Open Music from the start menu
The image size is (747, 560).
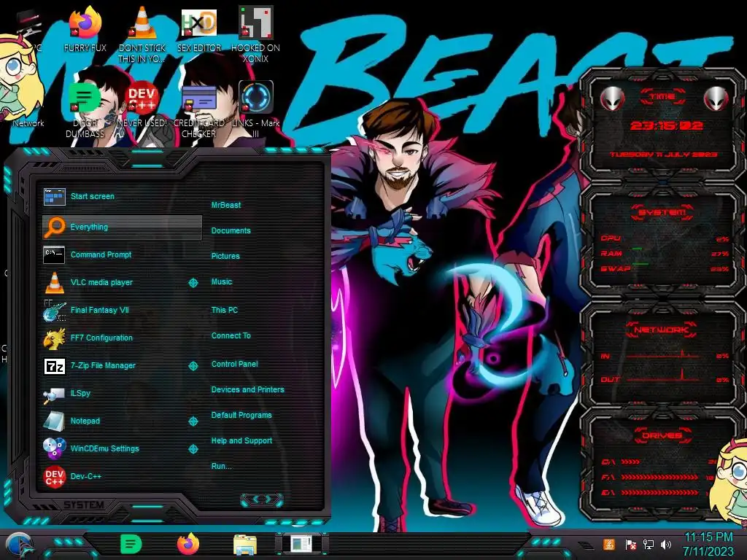pyautogui.click(x=222, y=282)
